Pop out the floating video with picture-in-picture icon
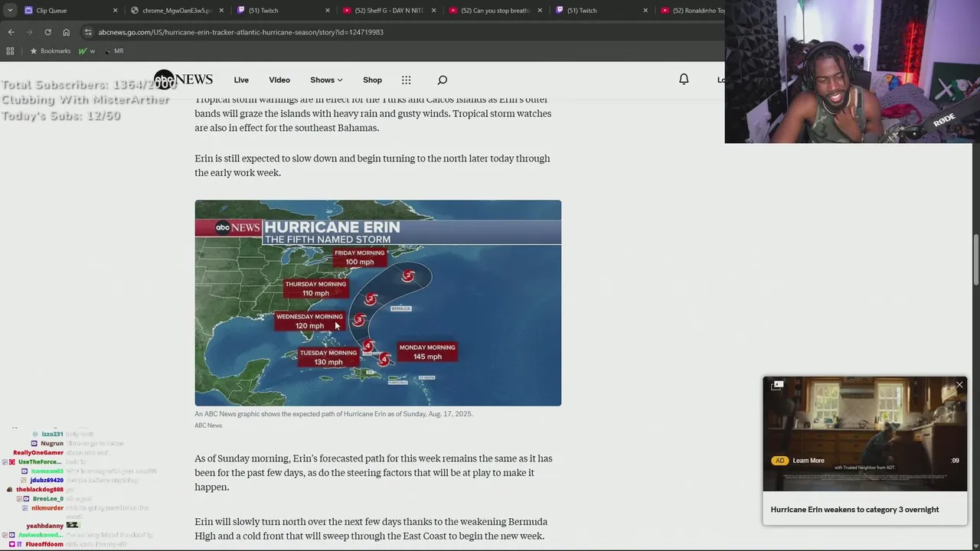This screenshot has width=980, height=551. click(x=776, y=386)
